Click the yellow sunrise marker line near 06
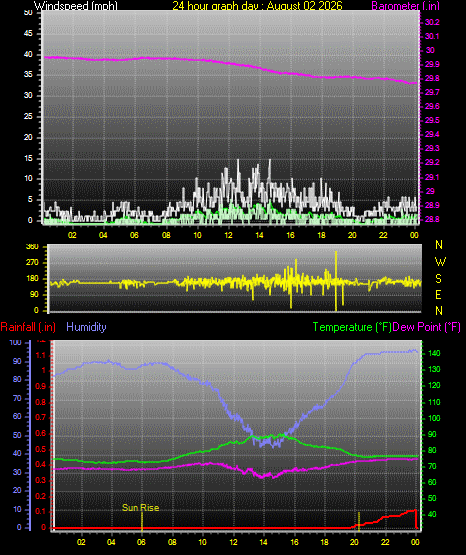 point(142,521)
